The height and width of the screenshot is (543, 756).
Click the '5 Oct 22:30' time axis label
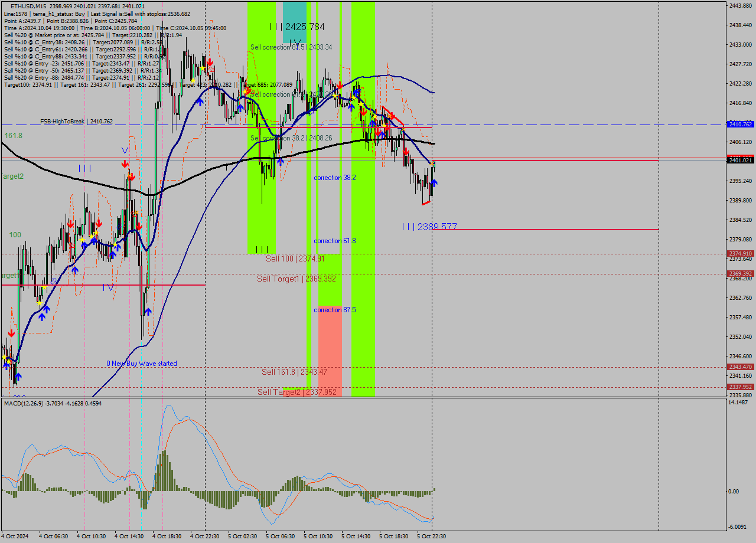pyautogui.click(x=432, y=537)
